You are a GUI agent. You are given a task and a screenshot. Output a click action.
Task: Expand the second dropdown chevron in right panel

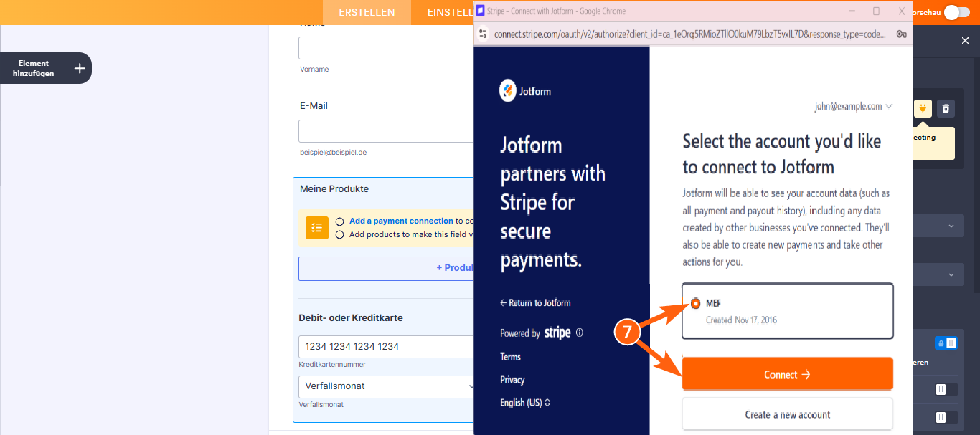(x=951, y=274)
